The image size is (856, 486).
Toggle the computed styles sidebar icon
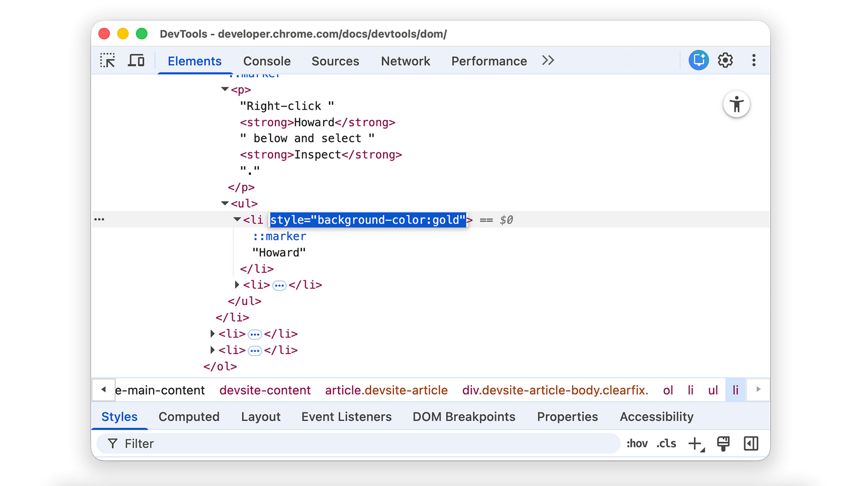(x=751, y=443)
